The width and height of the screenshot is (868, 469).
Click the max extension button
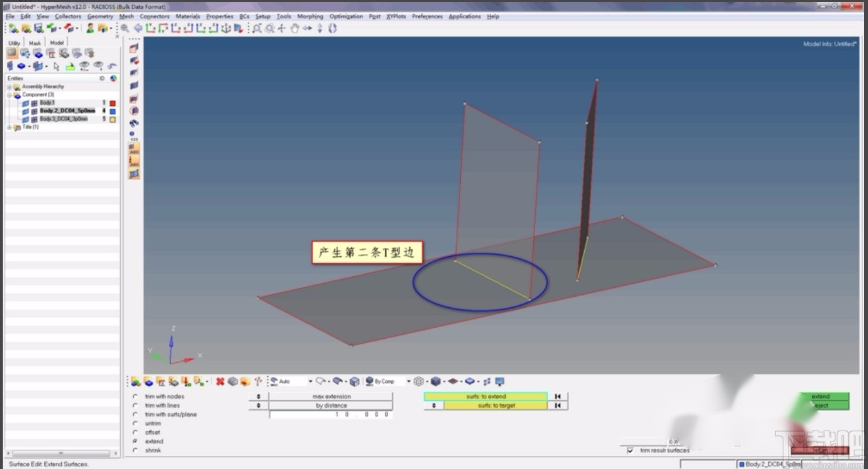coord(331,397)
